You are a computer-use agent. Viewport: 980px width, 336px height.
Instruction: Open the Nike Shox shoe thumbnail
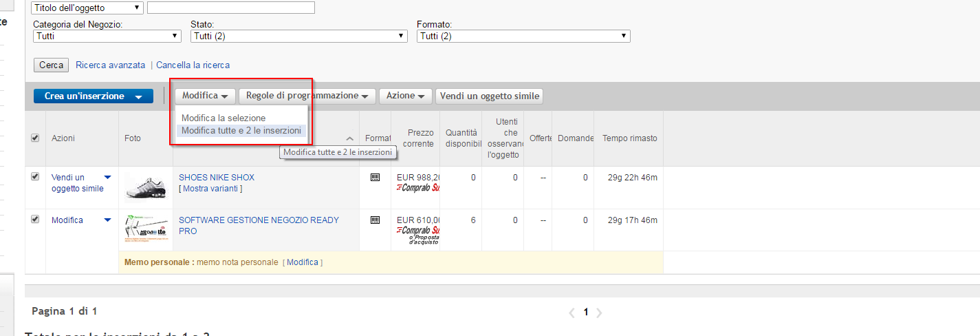pyautogui.click(x=146, y=187)
